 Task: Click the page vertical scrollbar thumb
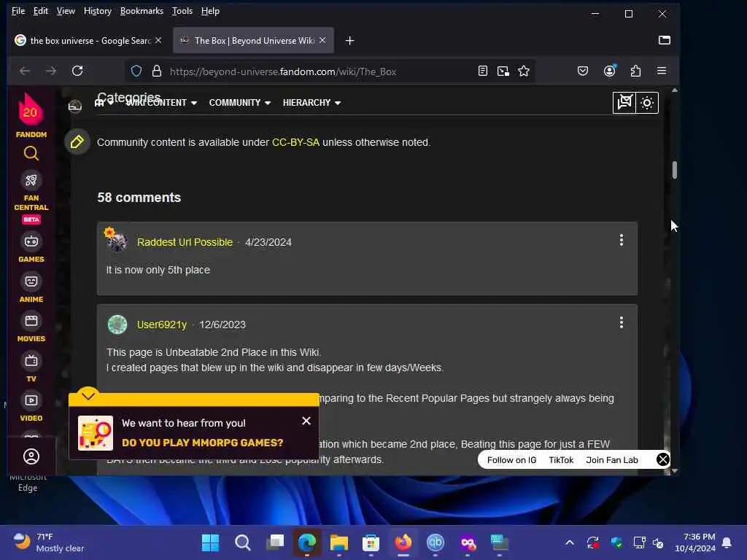click(675, 170)
